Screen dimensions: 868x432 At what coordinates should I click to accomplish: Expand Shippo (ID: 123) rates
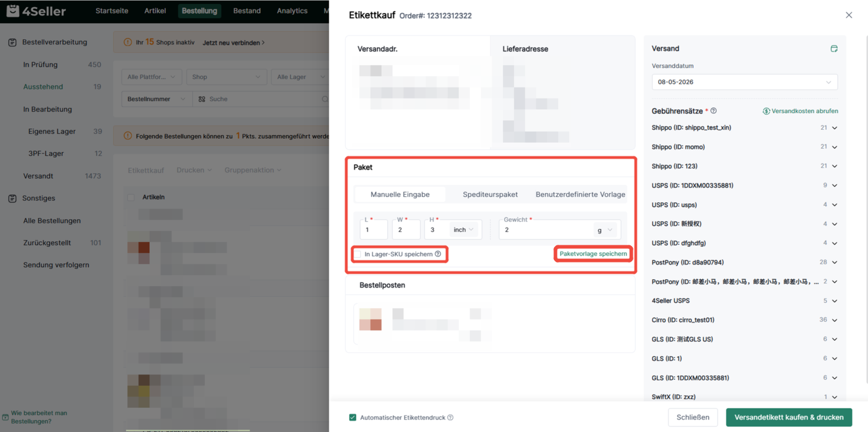(x=834, y=167)
